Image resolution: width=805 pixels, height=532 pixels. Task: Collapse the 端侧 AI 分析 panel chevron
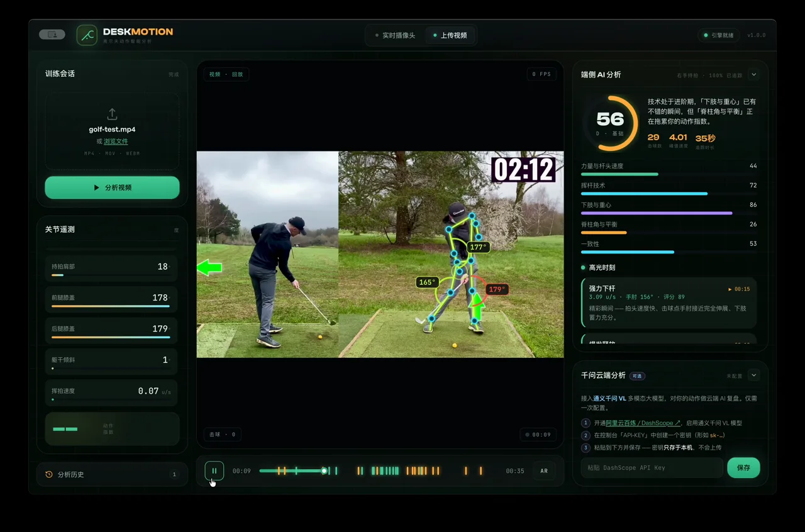coord(753,75)
